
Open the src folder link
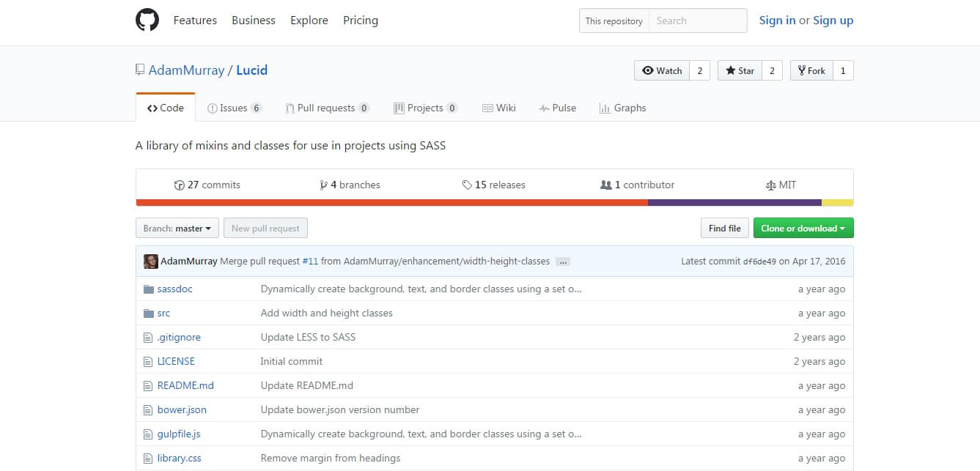coord(163,313)
